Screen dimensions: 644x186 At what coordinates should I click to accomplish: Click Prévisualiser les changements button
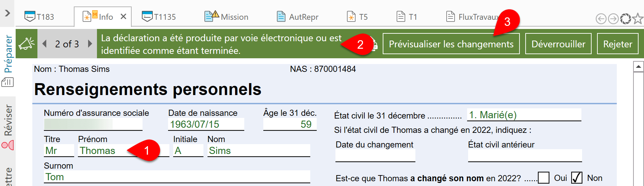click(451, 44)
